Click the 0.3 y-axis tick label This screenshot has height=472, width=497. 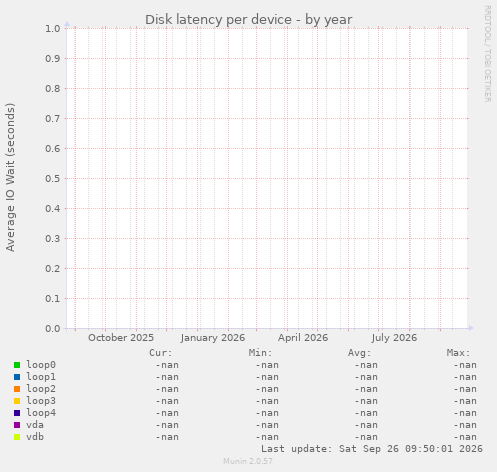(x=53, y=239)
